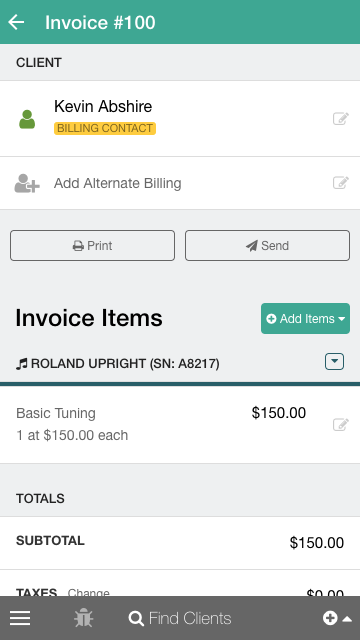Click the green client avatar icon
The height and width of the screenshot is (640, 360).
tap(27, 119)
